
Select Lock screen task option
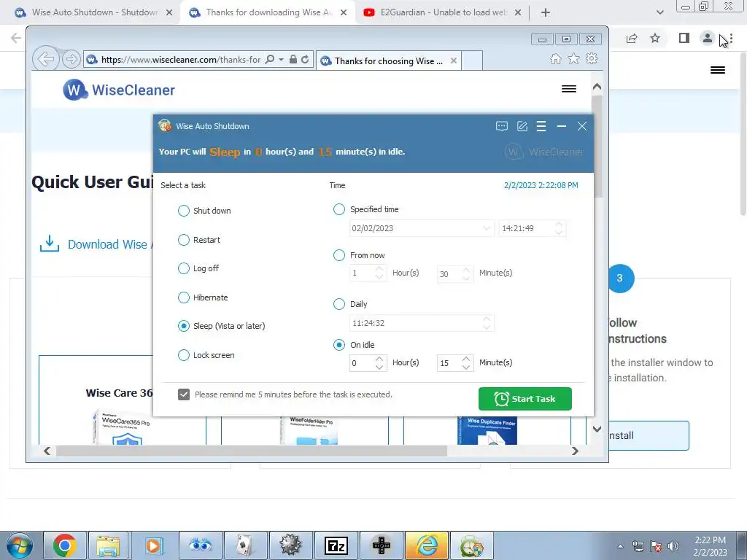point(183,355)
